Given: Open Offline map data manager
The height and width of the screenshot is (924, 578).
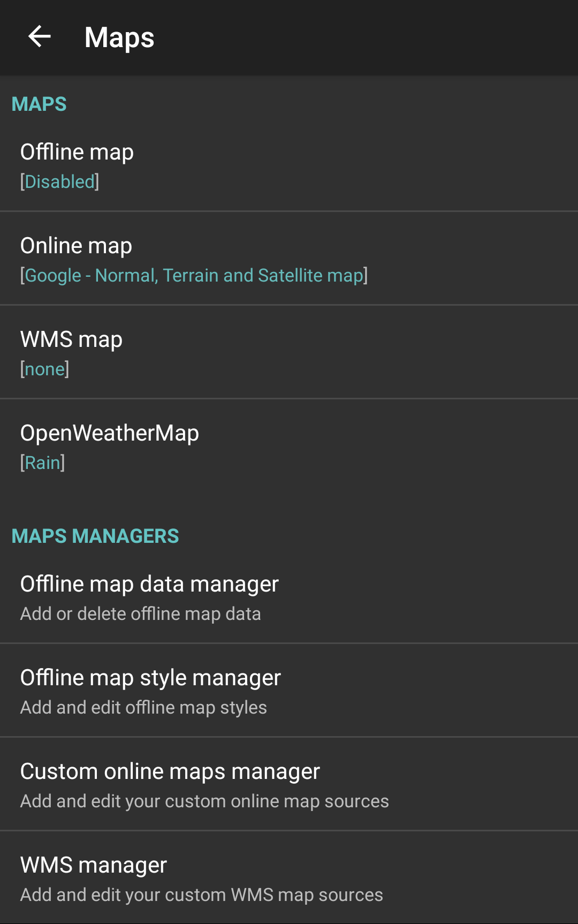Looking at the screenshot, I should coord(149,584).
